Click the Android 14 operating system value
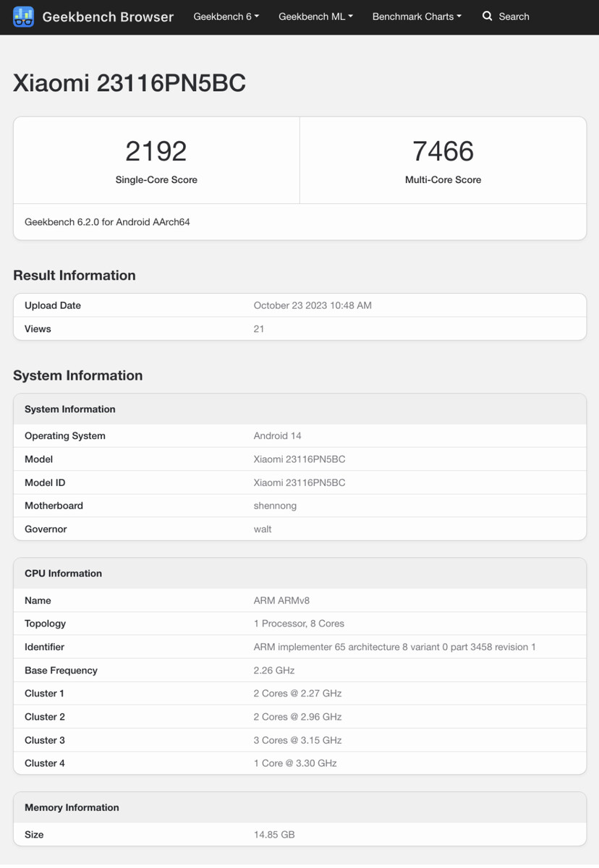The height and width of the screenshot is (868, 599). [277, 435]
